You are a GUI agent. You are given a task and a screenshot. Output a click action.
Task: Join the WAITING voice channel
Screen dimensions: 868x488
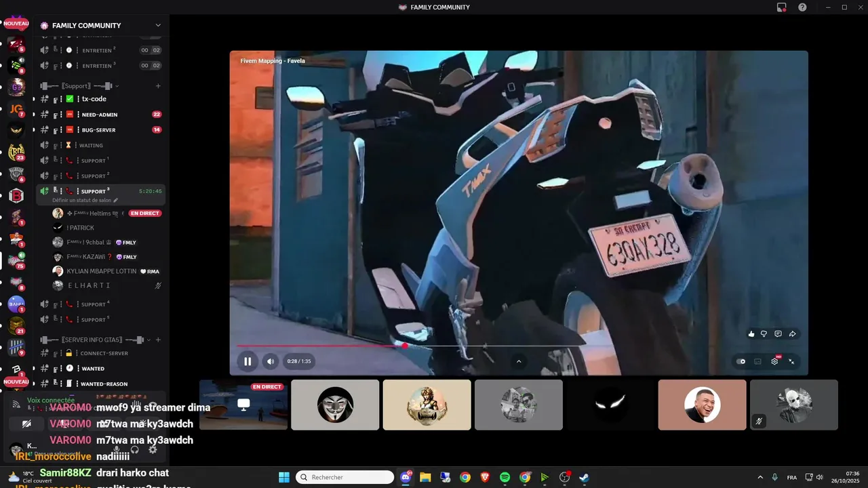click(101, 145)
